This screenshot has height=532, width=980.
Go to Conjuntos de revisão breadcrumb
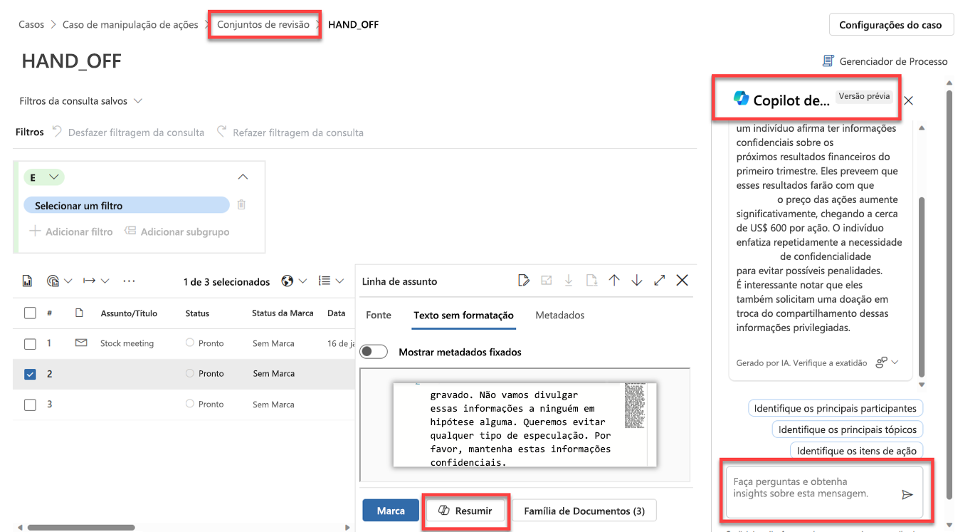click(263, 24)
